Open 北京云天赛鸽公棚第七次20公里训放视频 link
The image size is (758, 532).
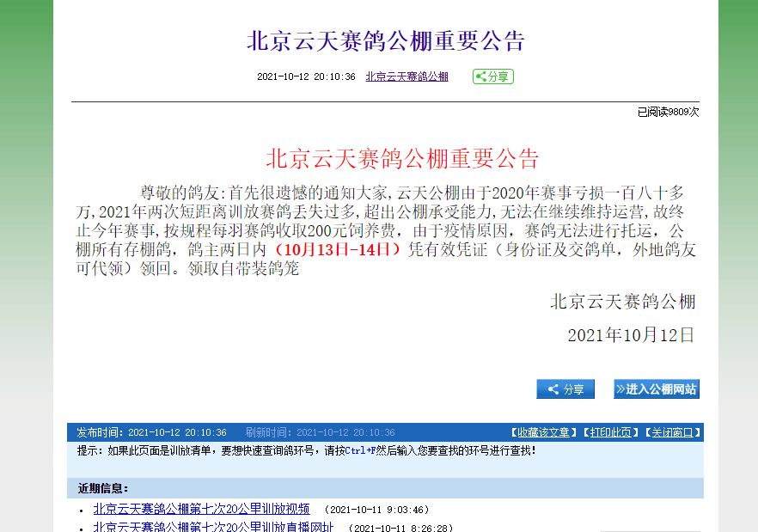201,509
